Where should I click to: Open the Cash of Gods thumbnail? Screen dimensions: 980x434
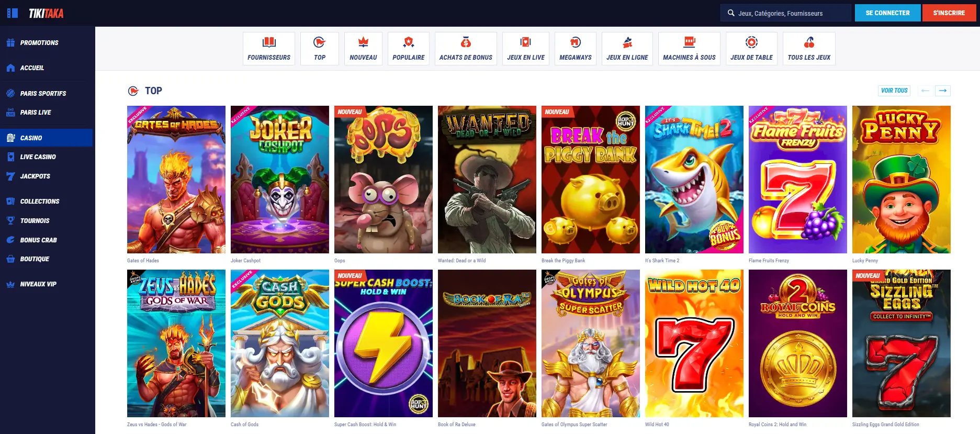tap(280, 343)
